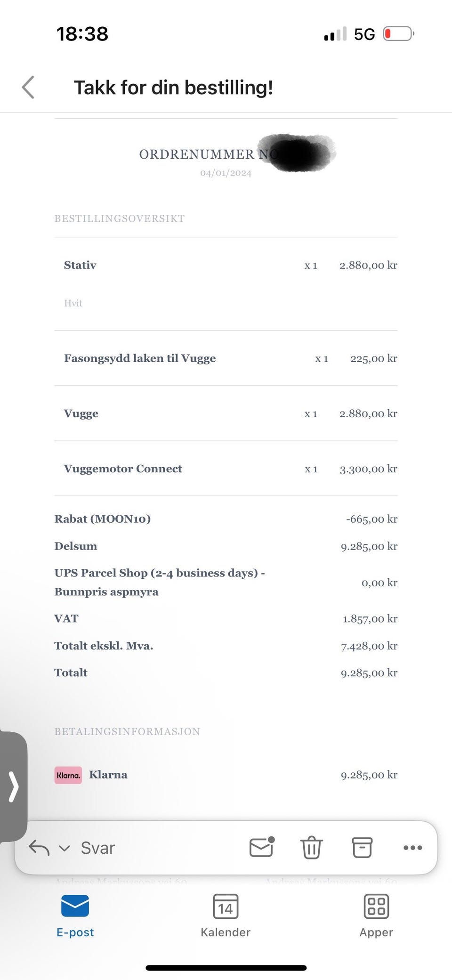Screen dimensions: 452x980
Task: Open more actions three-dot menu
Action: point(412,848)
